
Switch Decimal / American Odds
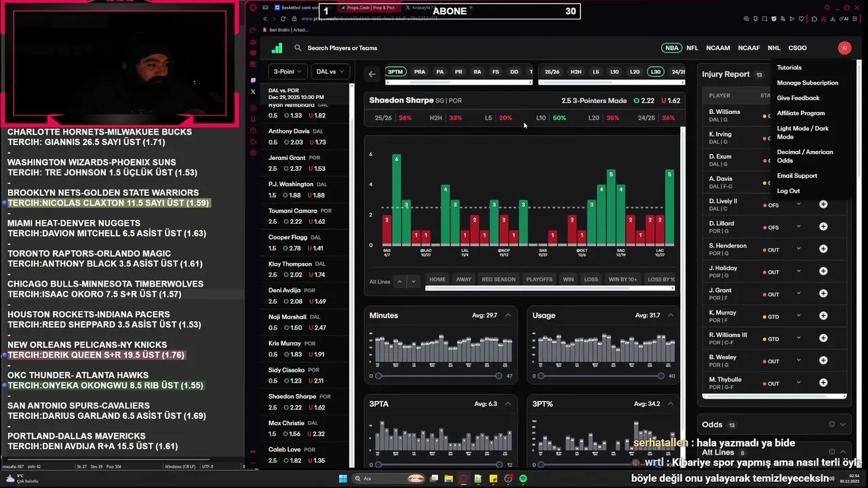tap(805, 156)
